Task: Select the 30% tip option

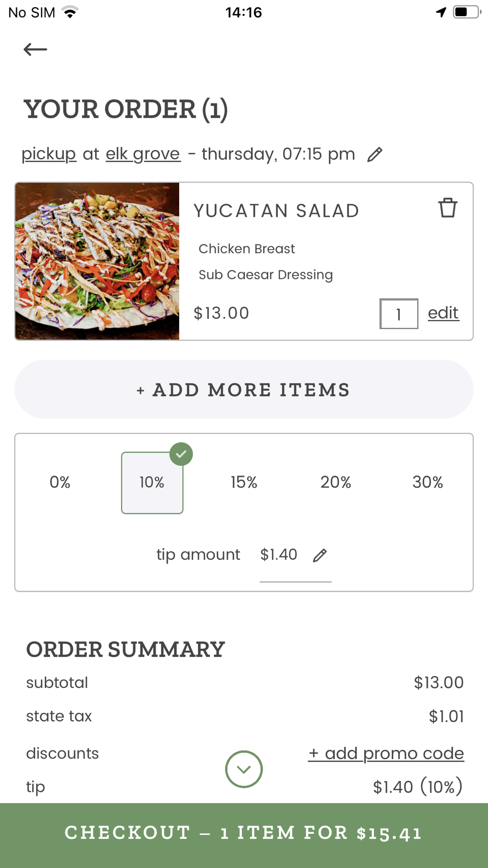Action: [x=427, y=482]
